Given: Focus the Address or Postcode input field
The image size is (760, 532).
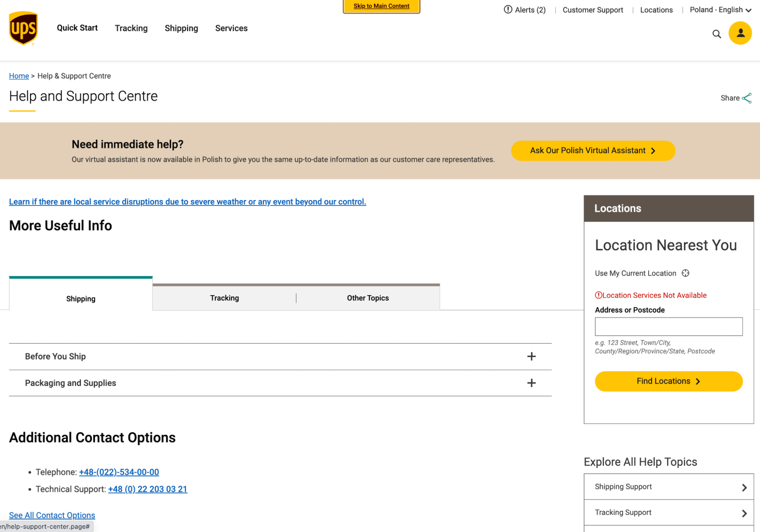Looking at the screenshot, I should tap(668, 326).
